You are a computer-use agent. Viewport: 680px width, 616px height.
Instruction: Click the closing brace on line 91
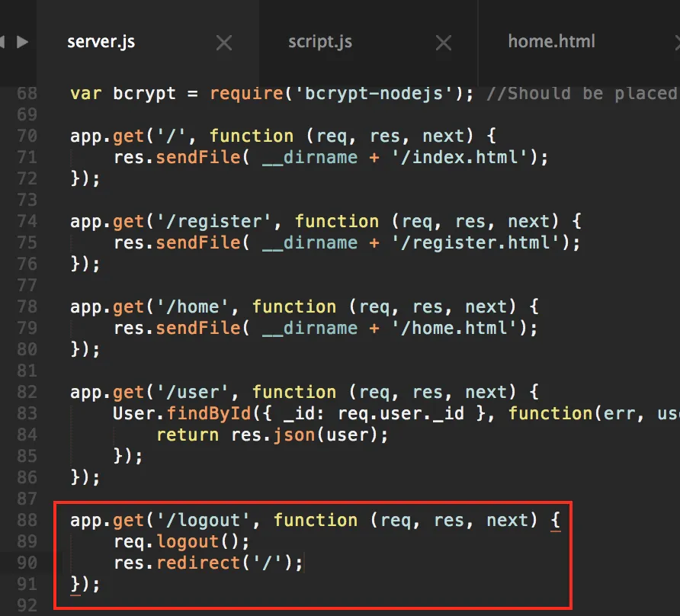click(x=75, y=585)
